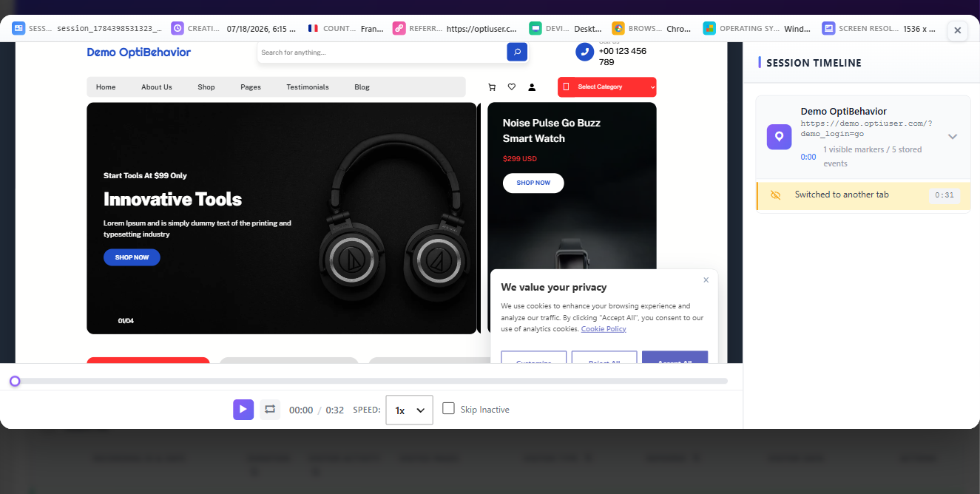Viewport: 980px width, 494px height.
Task: Open the shopping cart icon
Action: click(492, 87)
